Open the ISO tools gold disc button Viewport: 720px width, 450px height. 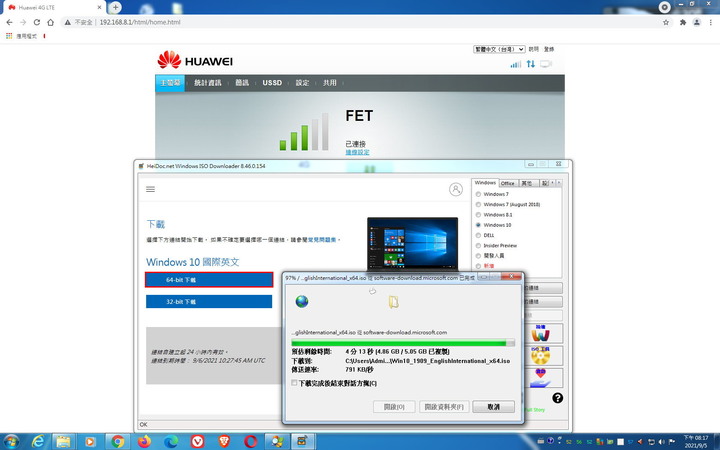[x=540, y=355]
